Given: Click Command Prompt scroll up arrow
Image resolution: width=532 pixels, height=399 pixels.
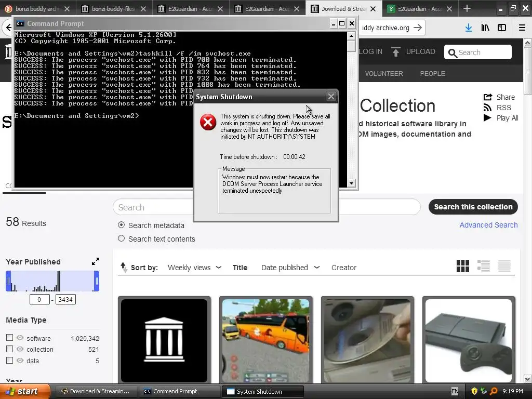Looking at the screenshot, I should tap(352, 36).
